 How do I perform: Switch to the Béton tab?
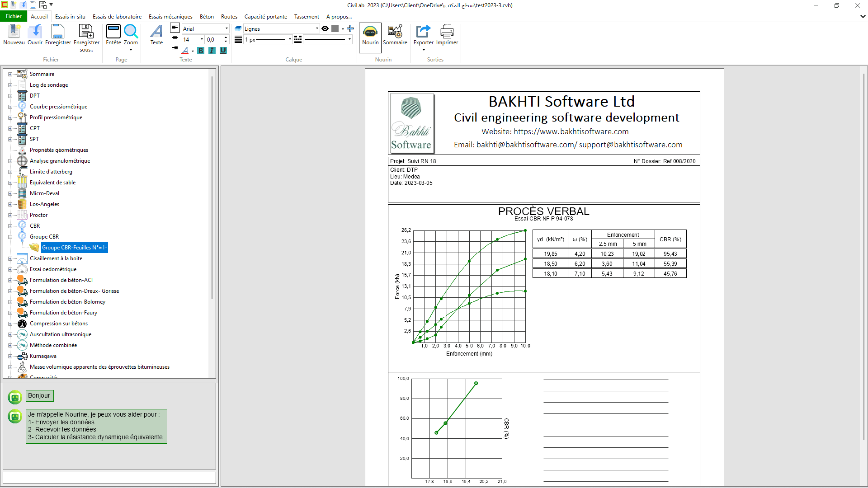pos(207,17)
